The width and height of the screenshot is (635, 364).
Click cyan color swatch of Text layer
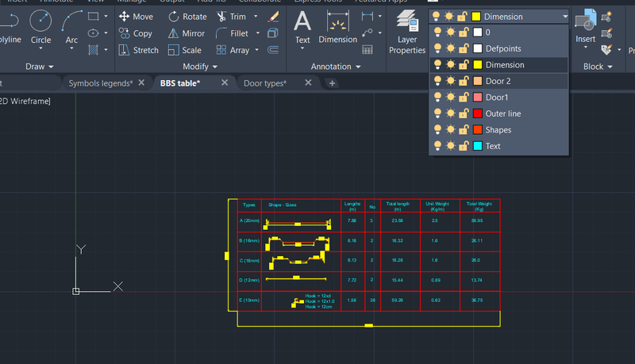pyautogui.click(x=478, y=146)
